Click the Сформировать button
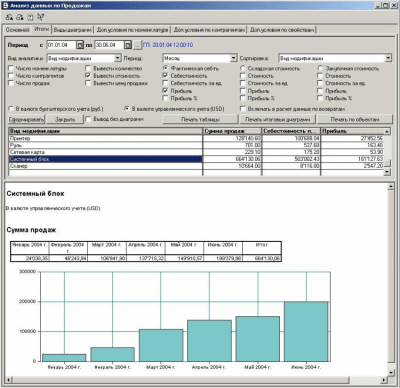Viewport: 400px width, 388px height. tap(26, 119)
